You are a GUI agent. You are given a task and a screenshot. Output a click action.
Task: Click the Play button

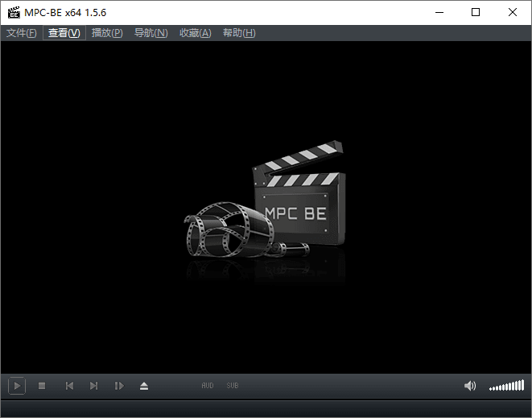click(17, 386)
